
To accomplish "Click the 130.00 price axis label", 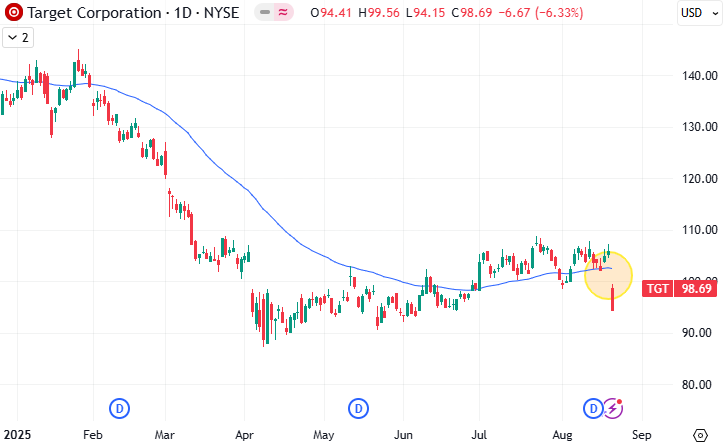I will 700,127.
